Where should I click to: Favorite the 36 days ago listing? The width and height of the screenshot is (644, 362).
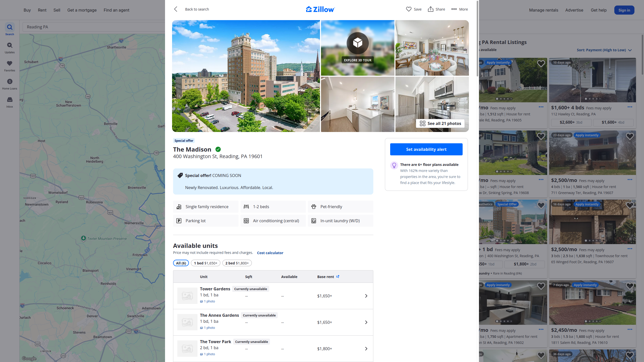(x=630, y=355)
